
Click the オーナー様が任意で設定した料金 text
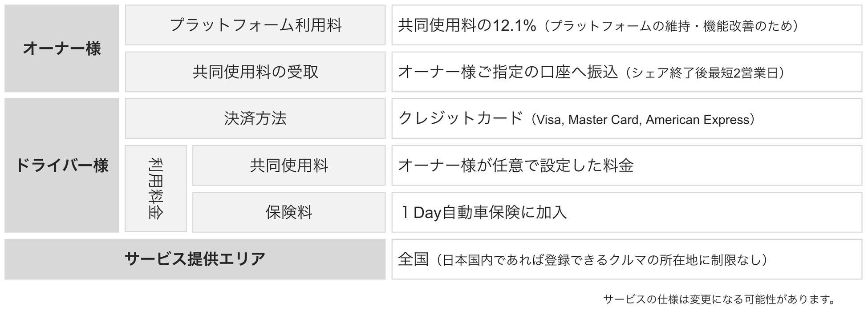pyautogui.click(x=515, y=166)
